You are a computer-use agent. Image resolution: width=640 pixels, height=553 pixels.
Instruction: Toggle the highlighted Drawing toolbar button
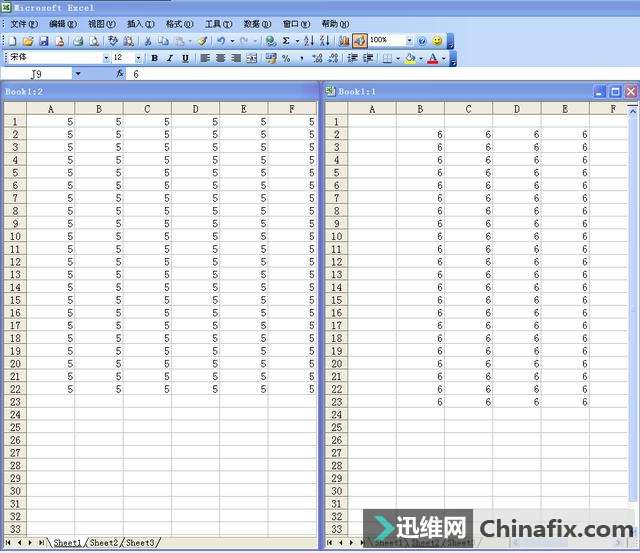click(360, 41)
